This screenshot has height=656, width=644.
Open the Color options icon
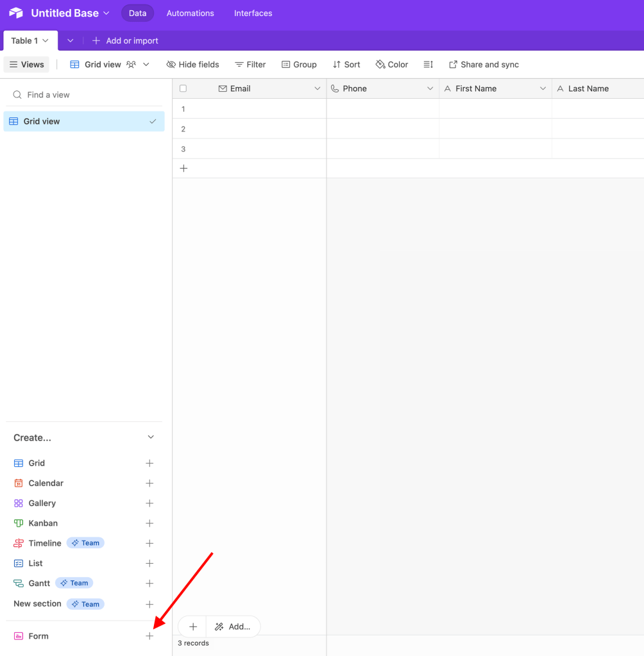[380, 64]
